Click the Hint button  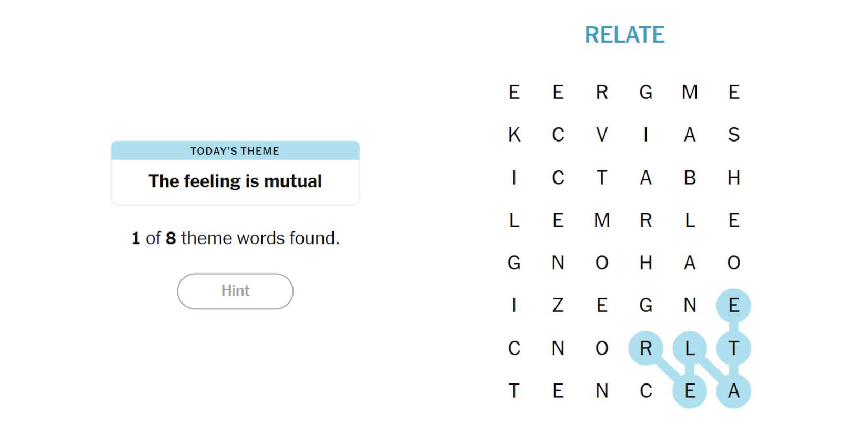pyautogui.click(x=235, y=291)
